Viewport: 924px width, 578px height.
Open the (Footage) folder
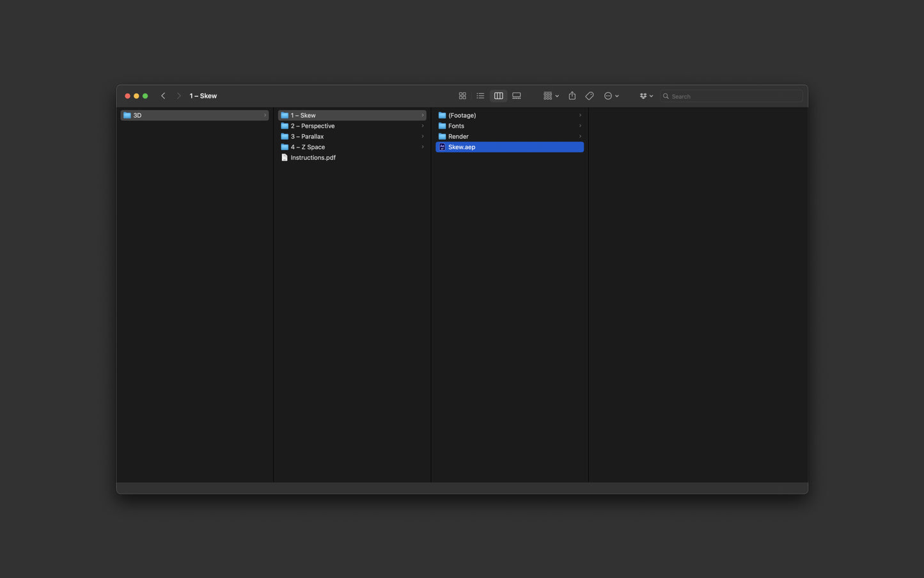(510, 115)
